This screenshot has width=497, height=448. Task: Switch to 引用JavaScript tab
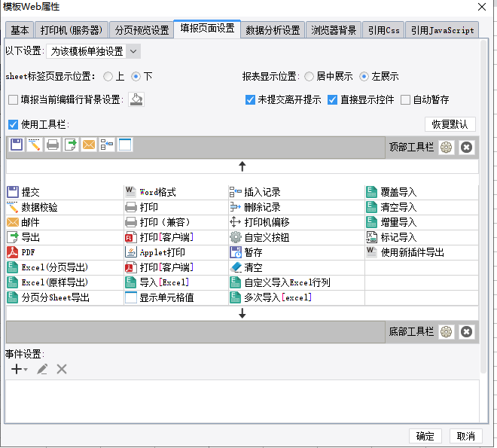pyautogui.click(x=442, y=30)
